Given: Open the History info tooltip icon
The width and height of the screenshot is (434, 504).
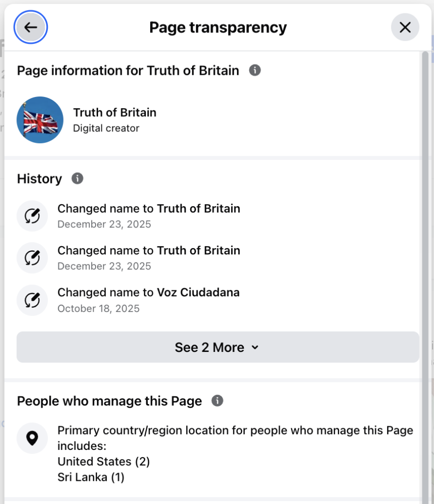Looking at the screenshot, I should click(x=77, y=178).
